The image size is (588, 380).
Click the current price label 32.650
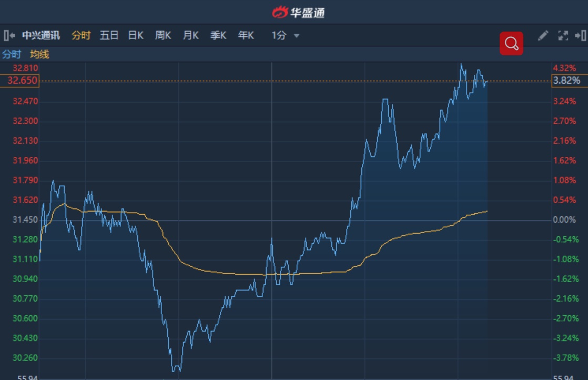(x=19, y=81)
